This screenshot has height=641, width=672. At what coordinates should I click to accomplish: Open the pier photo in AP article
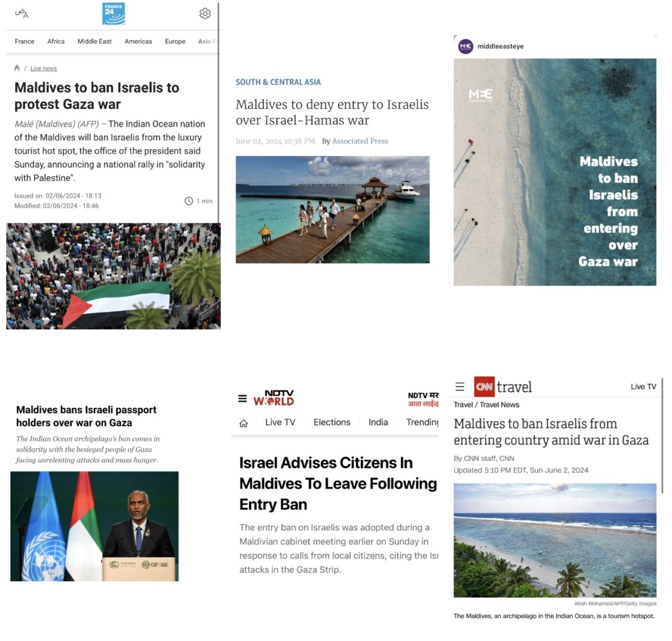pyautogui.click(x=333, y=210)
